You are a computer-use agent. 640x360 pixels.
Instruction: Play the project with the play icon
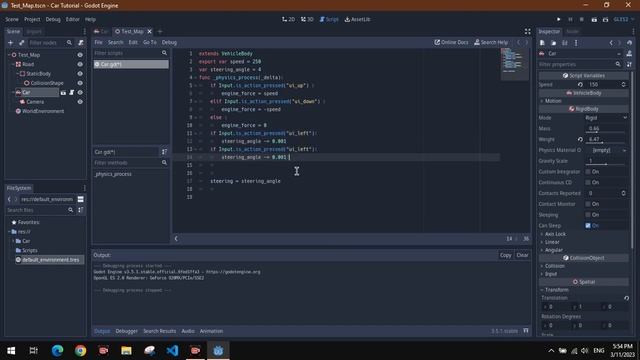tap(558, 19)
